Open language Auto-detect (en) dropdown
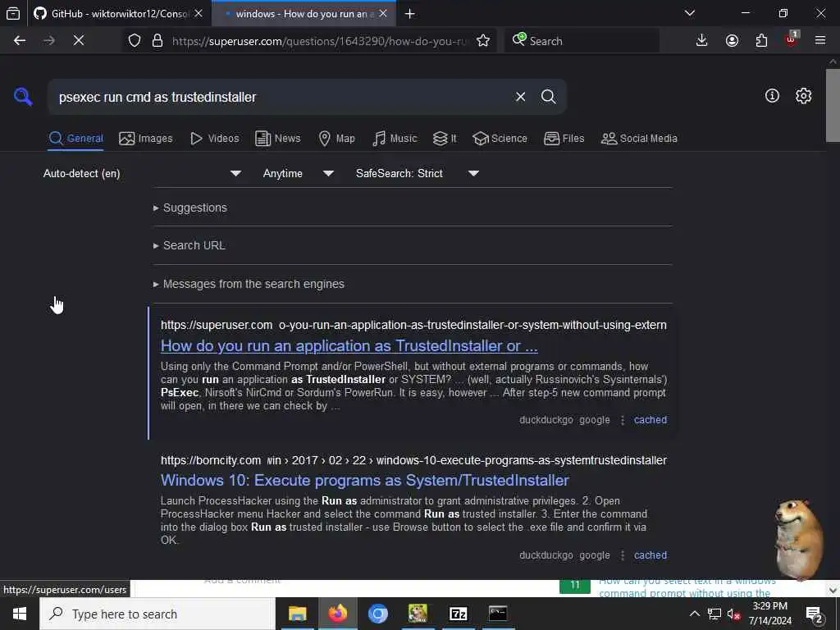Image resolution: width=840 pixels, height=630 pixels. 142,174
